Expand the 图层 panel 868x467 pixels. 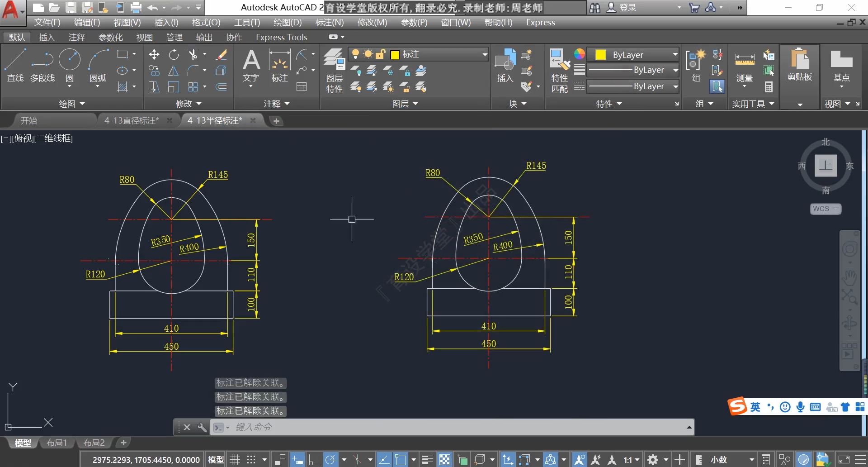405,104
